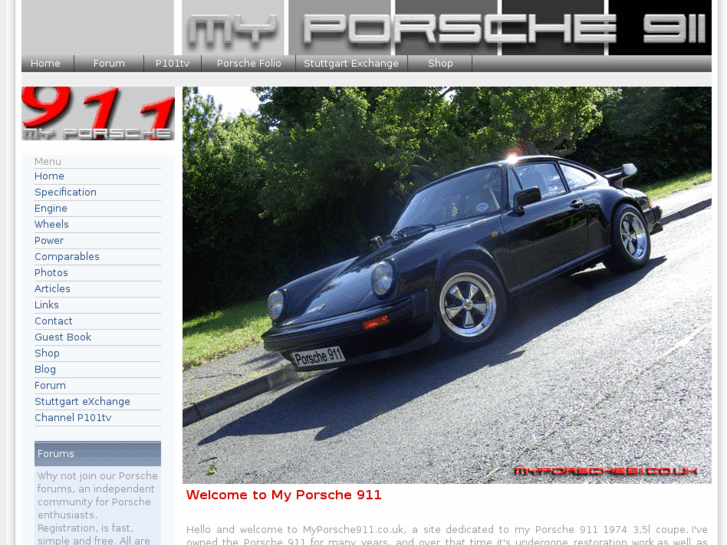Viewport: 727px width, 545px height.
Task: Visit the Links page in sidebar
Action: [x=46, y=305]
